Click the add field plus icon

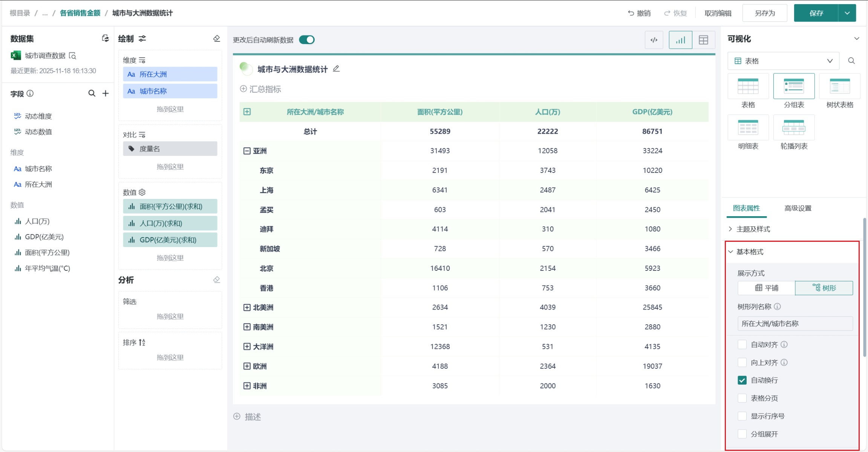(x=106, y=93)
